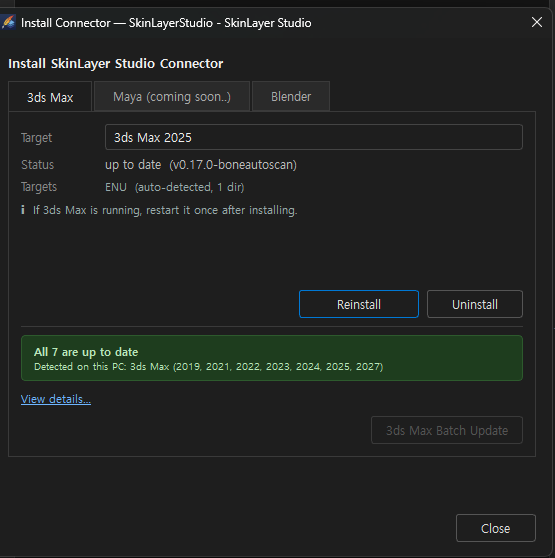The image size is (555, 558).
Task: Select the status text v0.17.0-boneautoscan
Action: tap(233, 165)
